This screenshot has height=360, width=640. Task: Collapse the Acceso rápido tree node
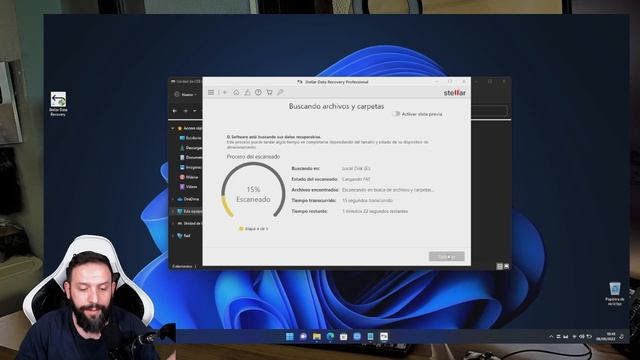172,128
